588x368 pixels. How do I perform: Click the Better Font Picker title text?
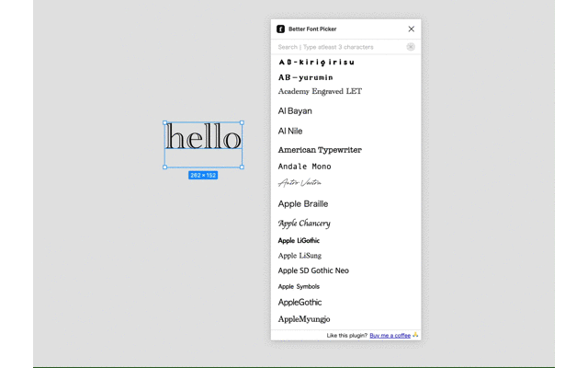(312, 29)
